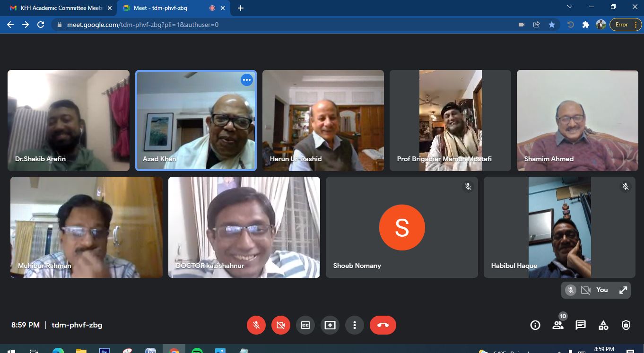644x353 pixels.
Task: Leave the call with red hang-up button
Action: [x=383, y=325]
